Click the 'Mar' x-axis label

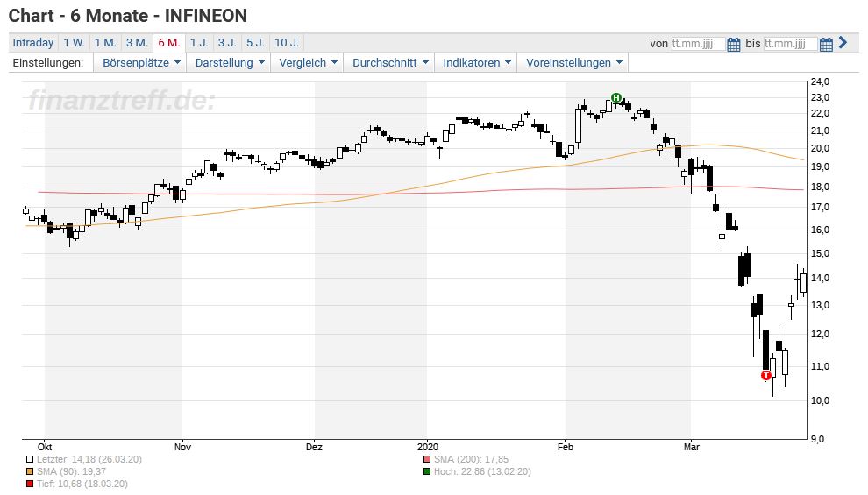coord(692,447)
